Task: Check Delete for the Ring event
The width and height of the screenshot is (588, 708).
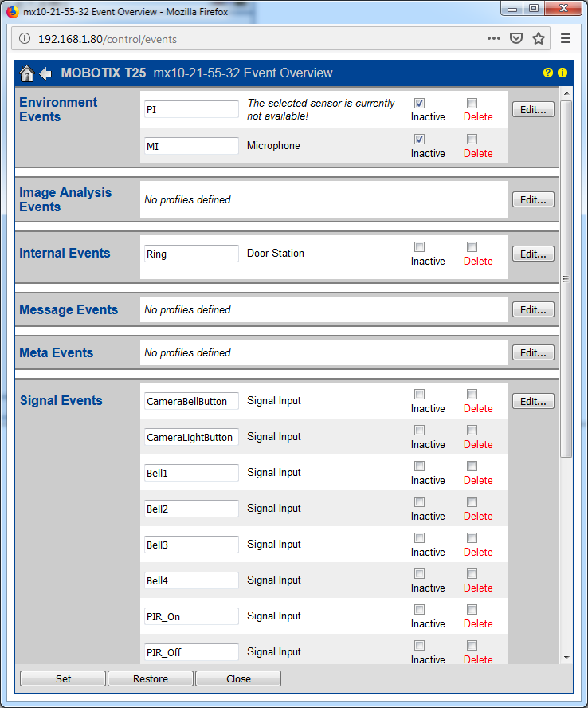Action: [x=472, y=246]
